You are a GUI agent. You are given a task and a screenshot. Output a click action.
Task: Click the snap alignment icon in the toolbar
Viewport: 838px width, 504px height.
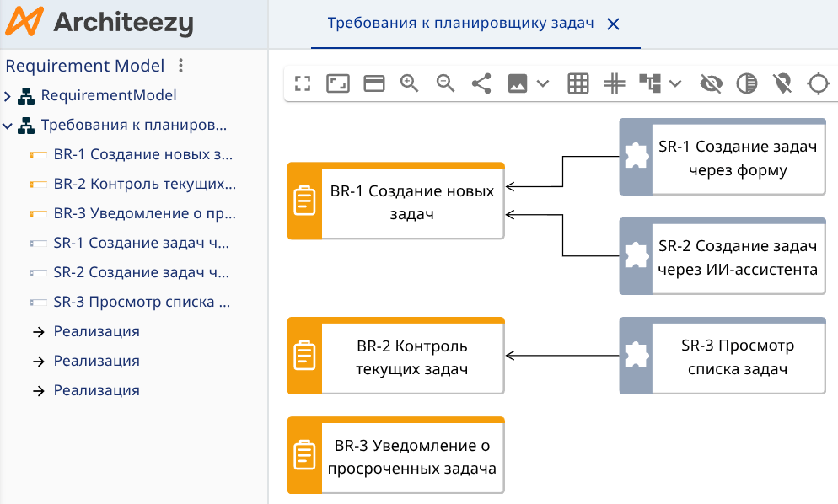pos(615,83)
